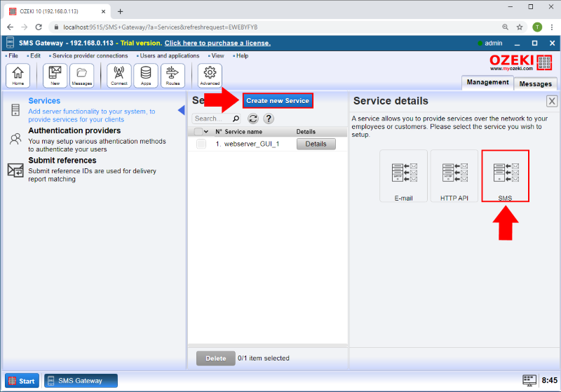Click the purchase a license link
This screenshot has height=392, width=561.
tap(217, 43)
